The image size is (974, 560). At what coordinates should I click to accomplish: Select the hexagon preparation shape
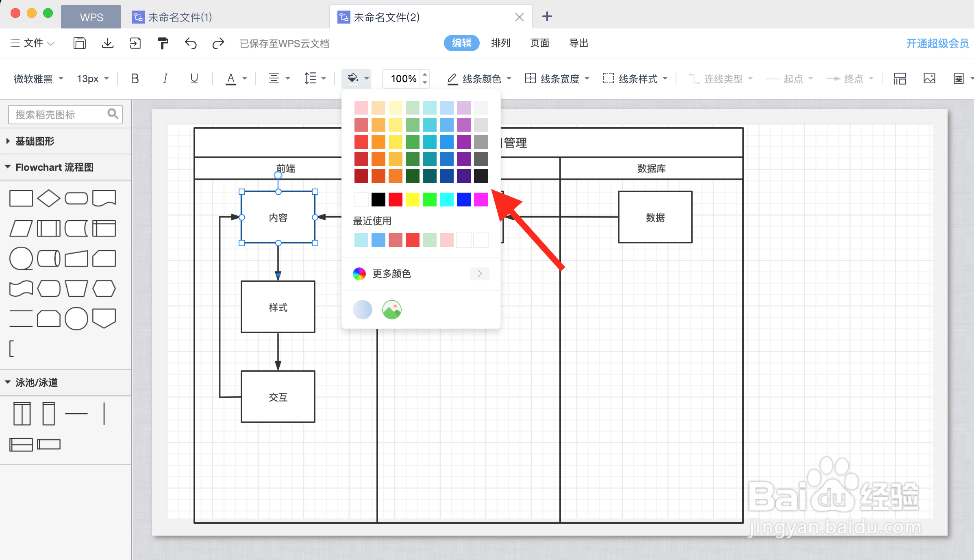click(x=104, y=289)
